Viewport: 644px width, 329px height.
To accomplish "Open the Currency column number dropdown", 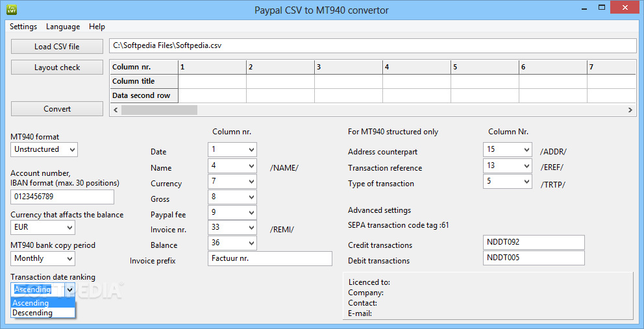I will [232, 181].
